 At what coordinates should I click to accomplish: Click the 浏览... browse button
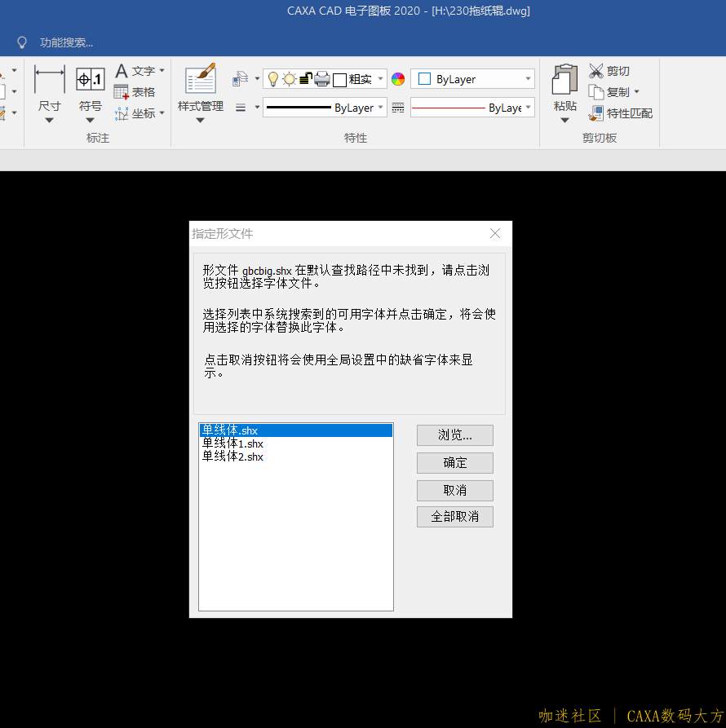(x=454, y=435)
